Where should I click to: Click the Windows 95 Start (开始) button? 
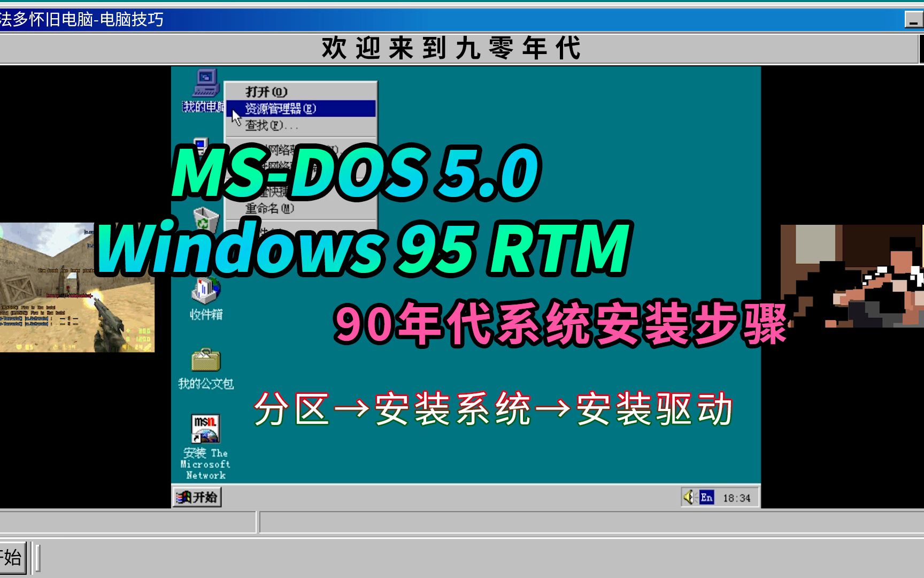197,497
